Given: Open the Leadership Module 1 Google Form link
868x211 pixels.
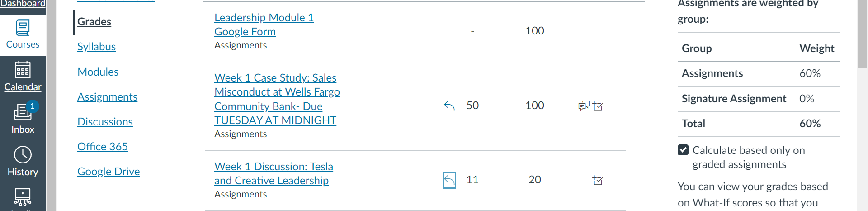Looking at the screenshot, I should pos(264,24).
